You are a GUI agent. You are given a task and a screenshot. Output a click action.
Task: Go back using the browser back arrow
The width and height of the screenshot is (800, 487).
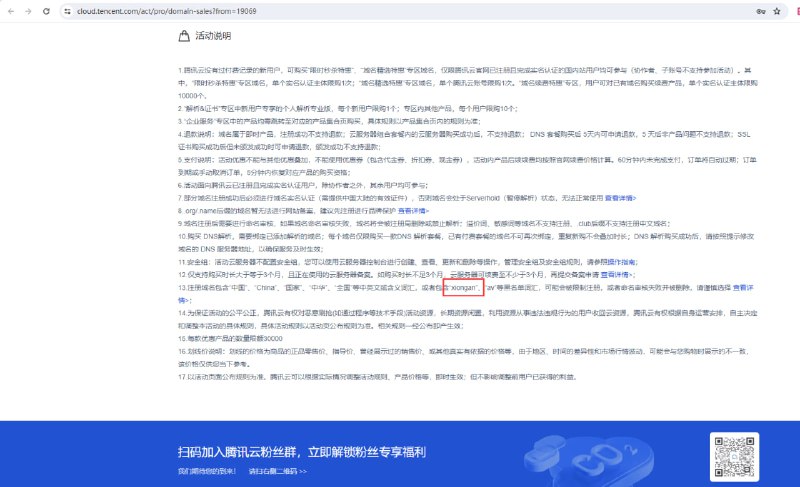(11, 11)
